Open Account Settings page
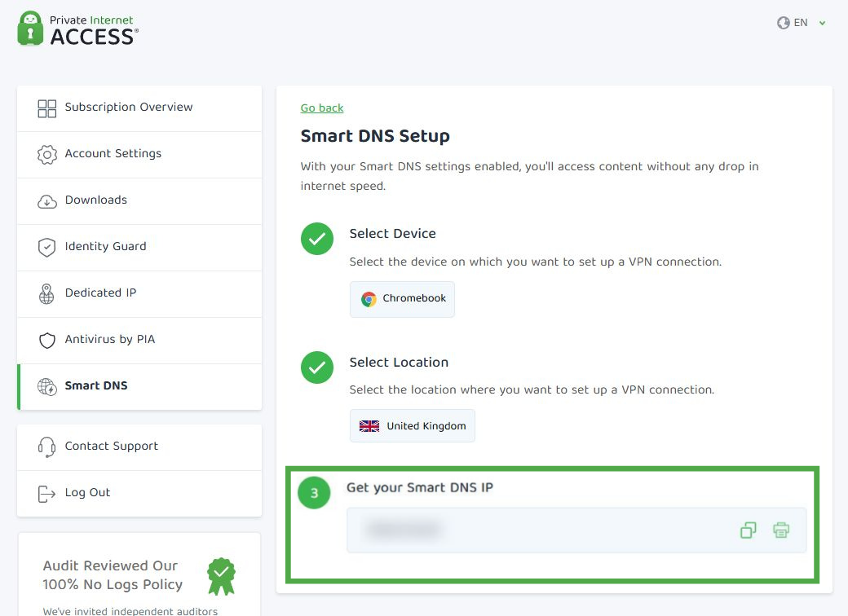This screenshot has width=848, height=616. 139,155
